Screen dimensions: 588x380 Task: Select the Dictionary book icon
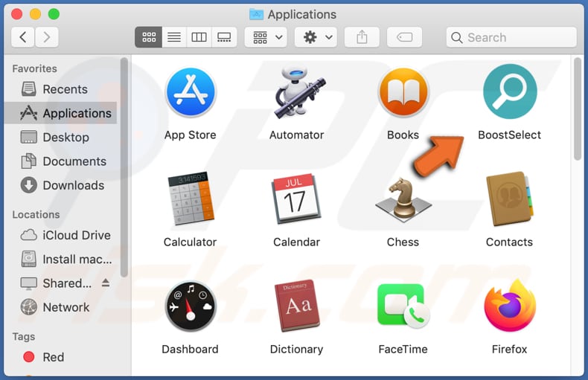(297, 306)
